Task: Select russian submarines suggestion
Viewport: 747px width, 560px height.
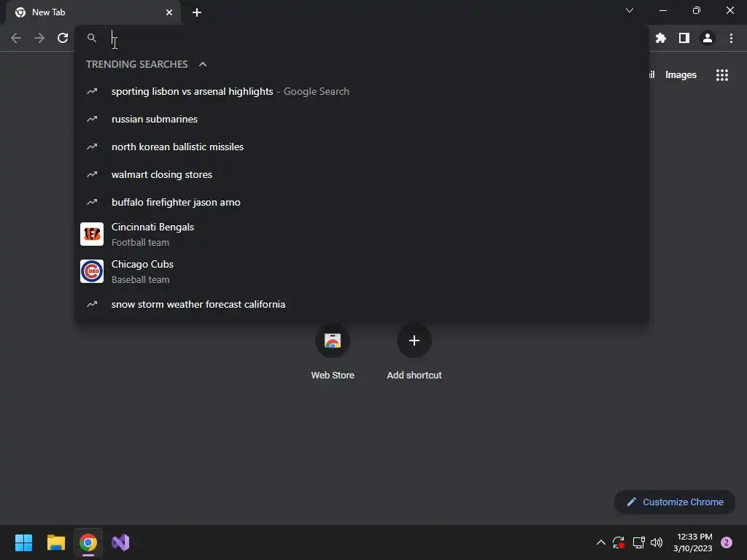Action: click(x=362, y=119)
